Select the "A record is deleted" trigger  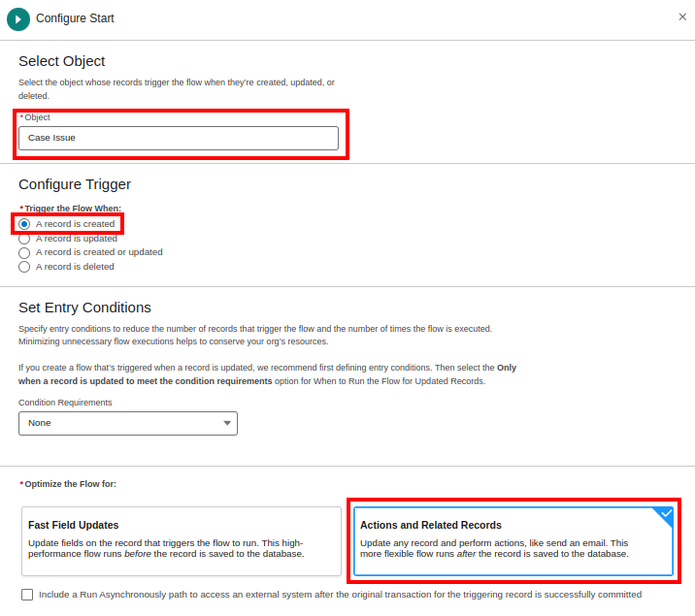pyautogui.click(x=24, y=267)
